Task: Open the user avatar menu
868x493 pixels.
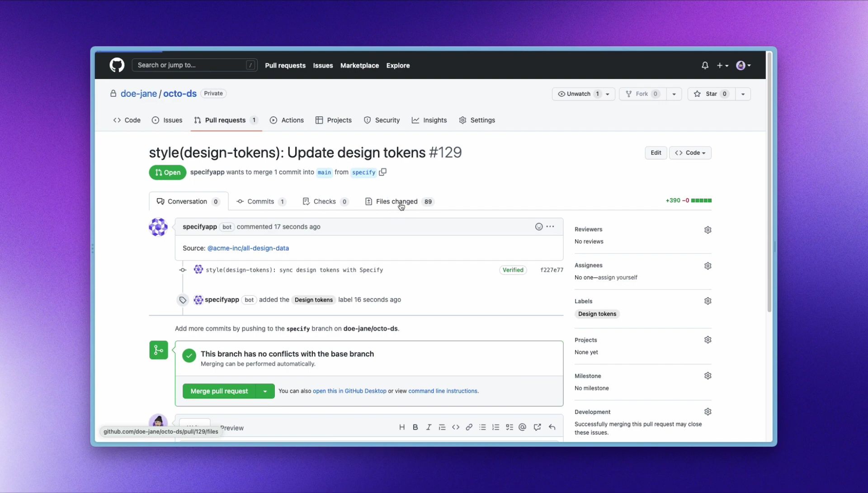Action: pos(743,66)
